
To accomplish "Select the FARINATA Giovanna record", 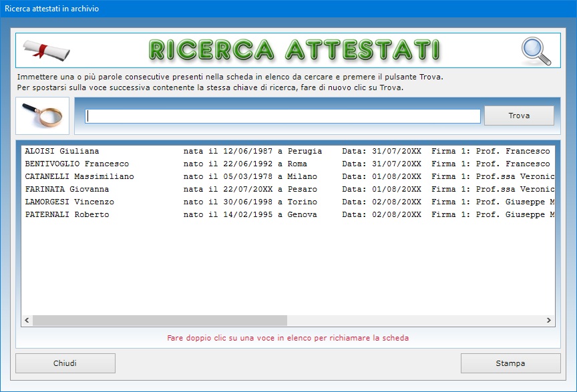I will click(x=288, y=189).
